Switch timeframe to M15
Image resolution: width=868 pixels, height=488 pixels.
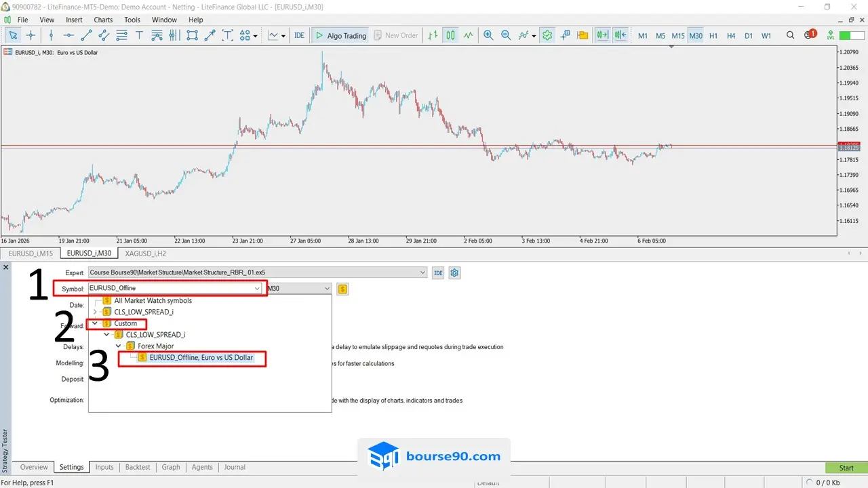[x=678, y=36]
